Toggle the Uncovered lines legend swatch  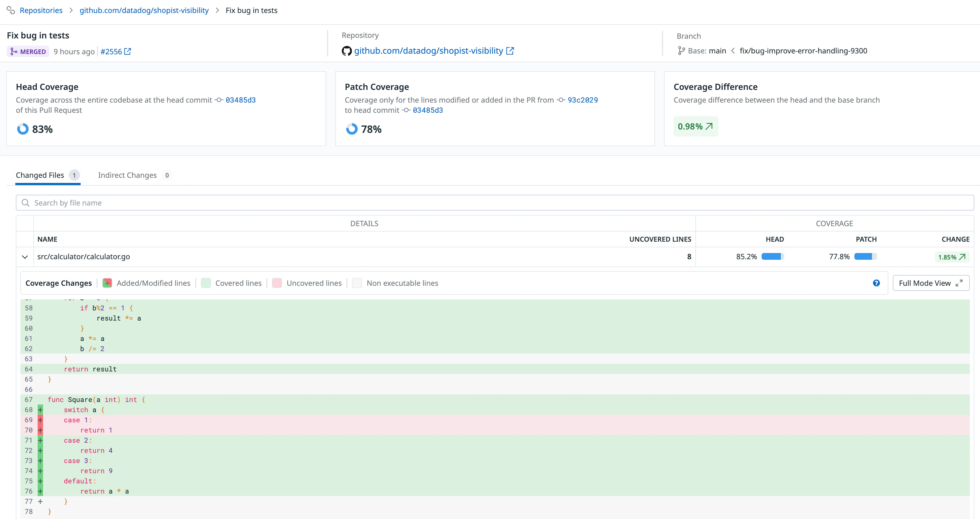point(277,283)
